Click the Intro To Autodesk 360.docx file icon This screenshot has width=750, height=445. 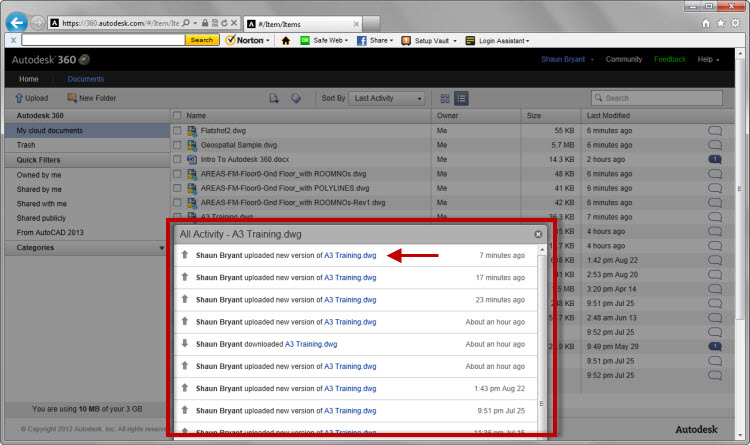pos(192,159)
